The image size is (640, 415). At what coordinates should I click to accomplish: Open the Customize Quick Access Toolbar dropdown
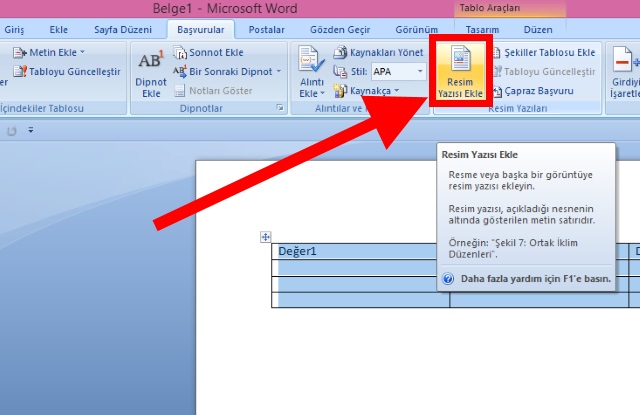click(31, 130)
